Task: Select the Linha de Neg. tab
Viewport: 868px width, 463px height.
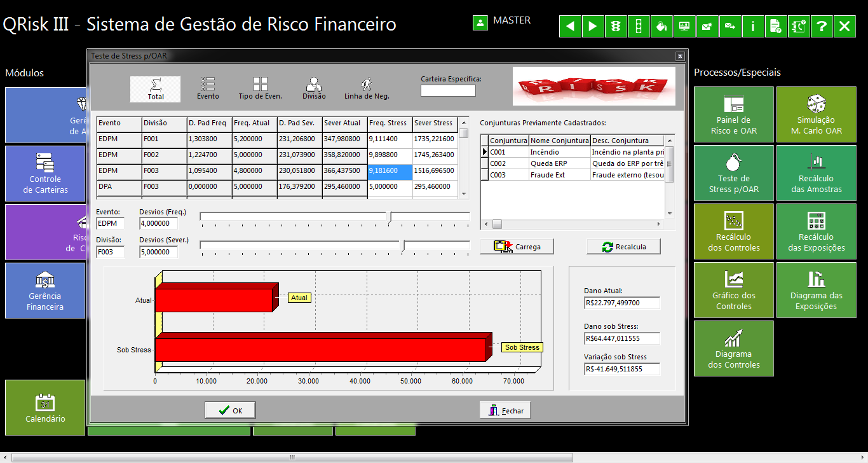Action: point(367,89)
